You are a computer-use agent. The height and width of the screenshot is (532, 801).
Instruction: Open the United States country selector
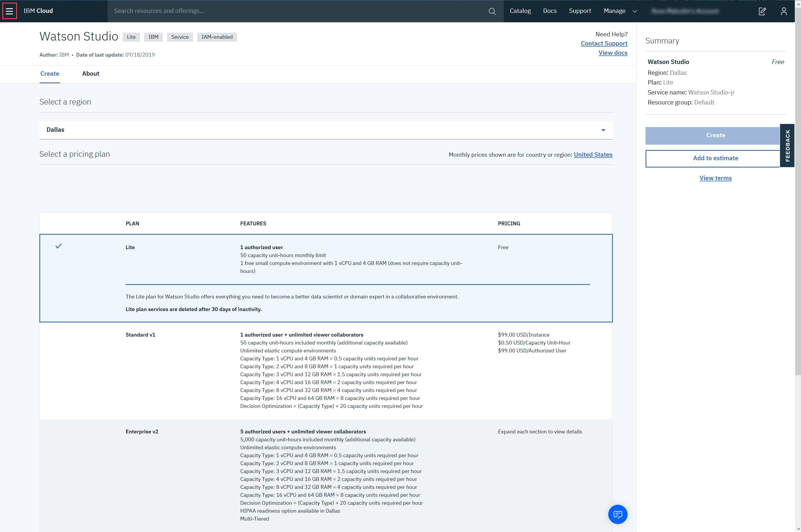coord(593,155)
